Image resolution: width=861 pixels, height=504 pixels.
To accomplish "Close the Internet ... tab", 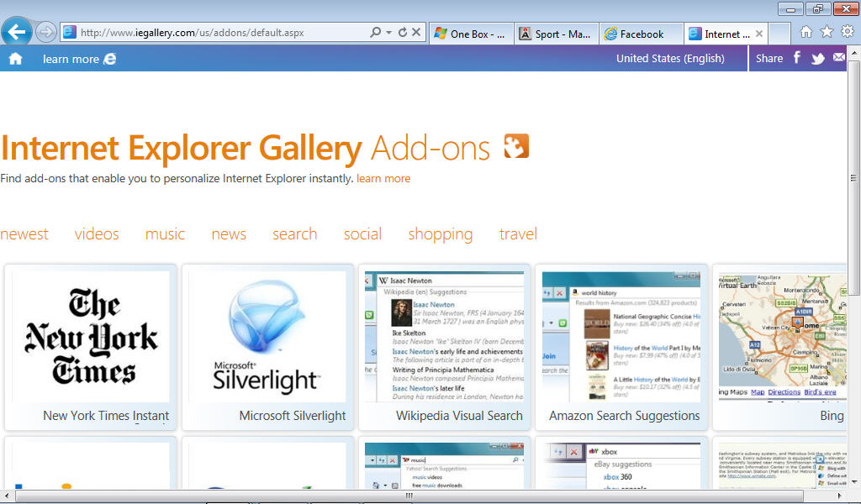I will (759, 34).
